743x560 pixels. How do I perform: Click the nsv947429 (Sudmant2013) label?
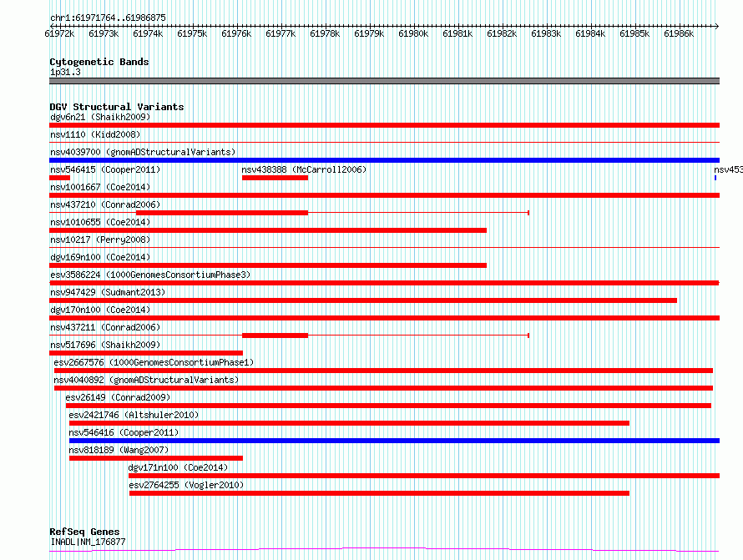tap(108, 292)
